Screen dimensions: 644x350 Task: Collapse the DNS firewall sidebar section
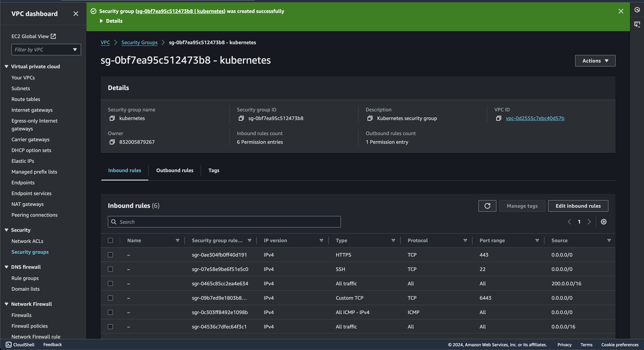coord(6,267)
